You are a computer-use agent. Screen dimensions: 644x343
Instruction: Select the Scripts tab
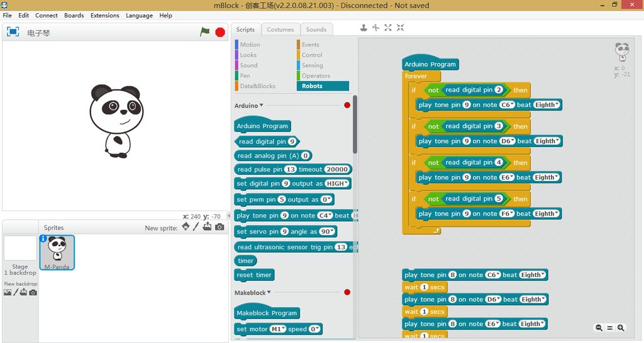[x=246, y=30]
